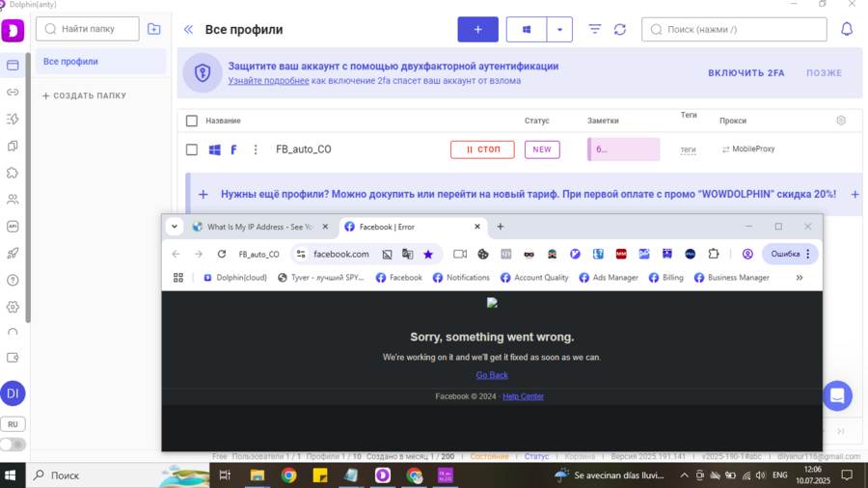Collapse the folder panel with double chevron
This screenshot has width=868, height=488.
188,29
